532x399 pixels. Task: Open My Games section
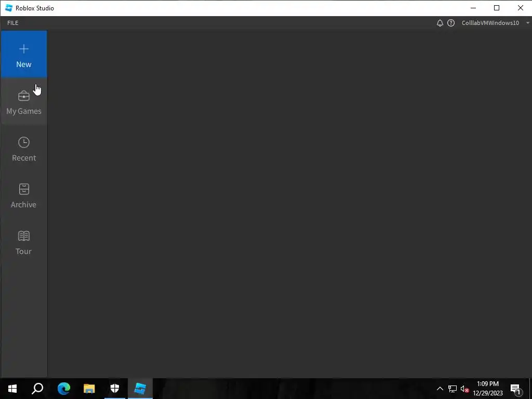click(24, 101)
